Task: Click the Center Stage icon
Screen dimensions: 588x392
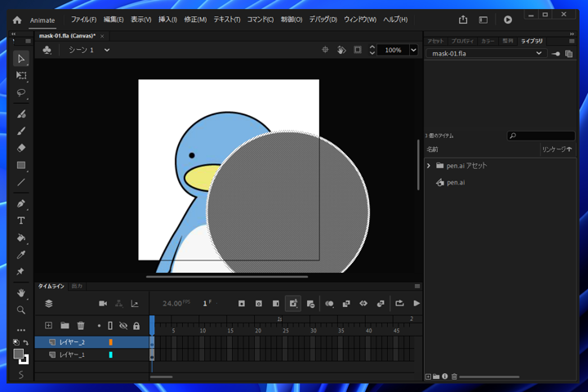Action: click(x=325, y=50)
